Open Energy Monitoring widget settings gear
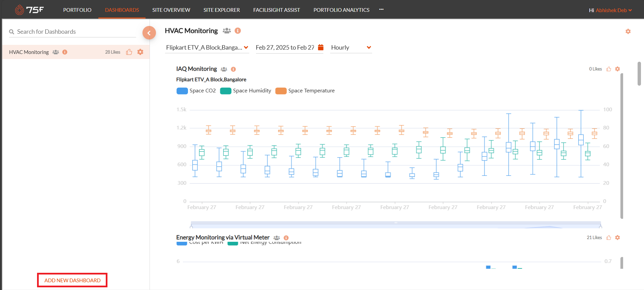Viewport: 644px width, 290px height. pos(617,237)
